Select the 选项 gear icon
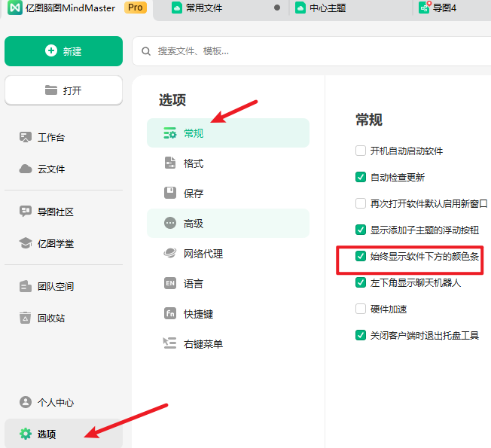The width and height of the screenshot is (491, 448). 26,434
